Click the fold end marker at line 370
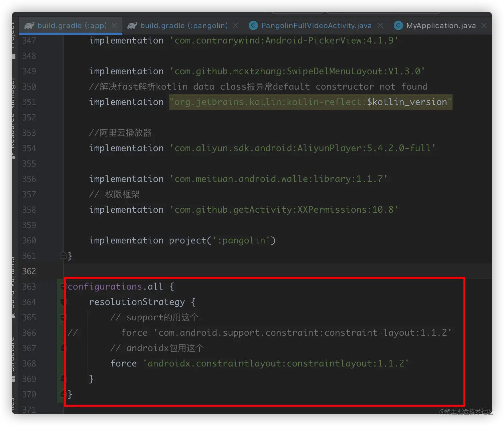 coord(63,394)
